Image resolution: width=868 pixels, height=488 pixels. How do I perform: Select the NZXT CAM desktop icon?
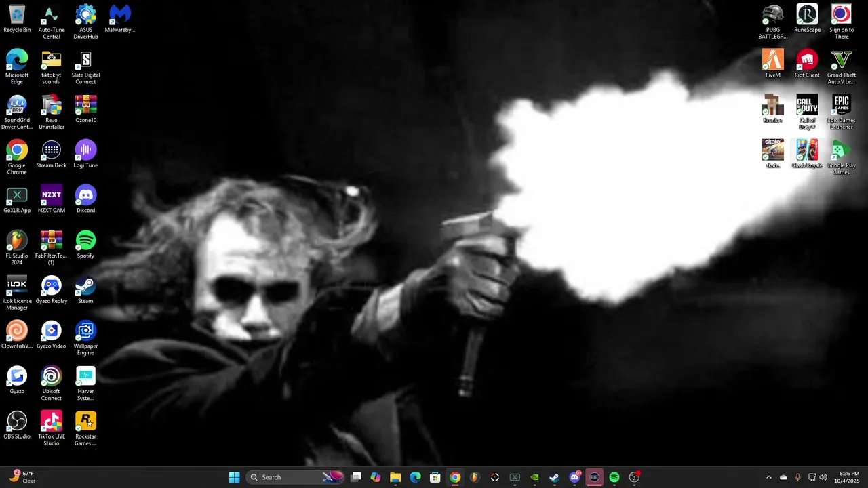[52, 200]
